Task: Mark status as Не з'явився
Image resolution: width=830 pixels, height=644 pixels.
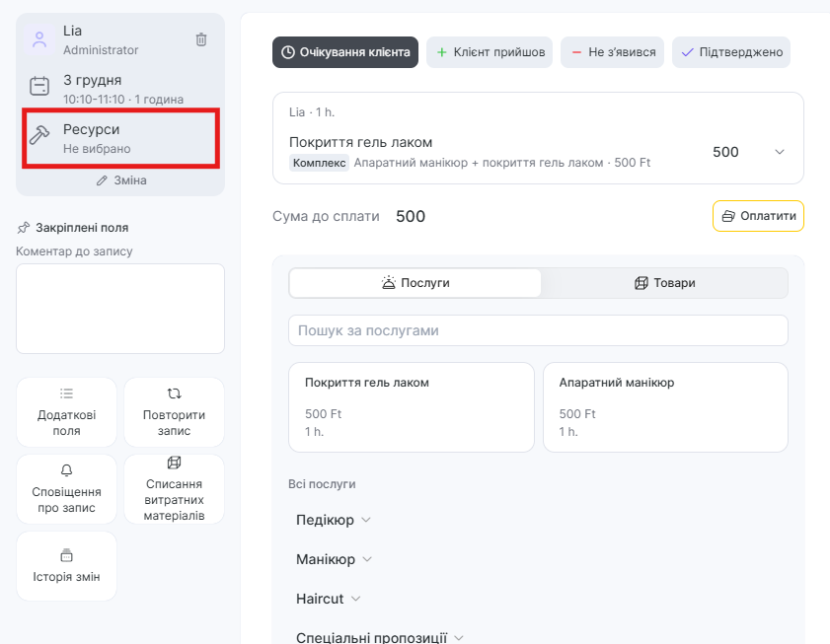Action: coord(612,52)
